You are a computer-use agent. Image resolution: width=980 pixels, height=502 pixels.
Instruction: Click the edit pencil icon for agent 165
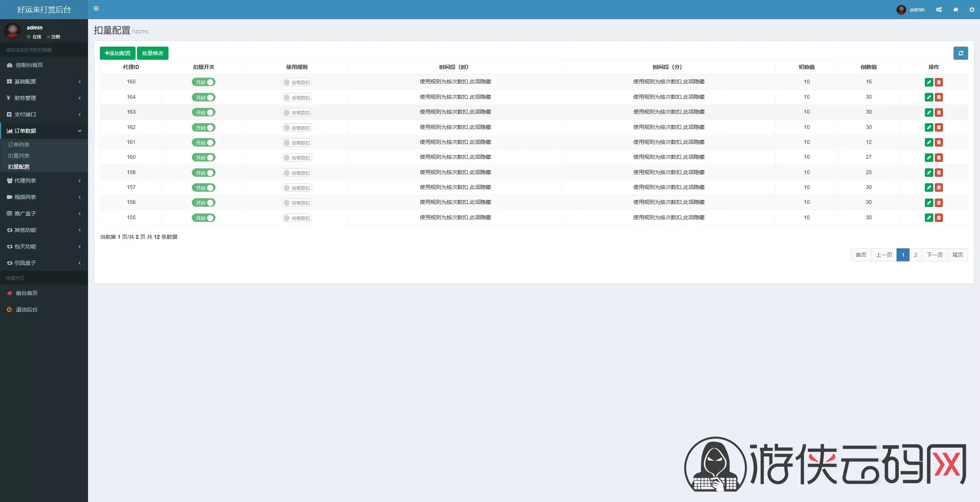[929, 82]
